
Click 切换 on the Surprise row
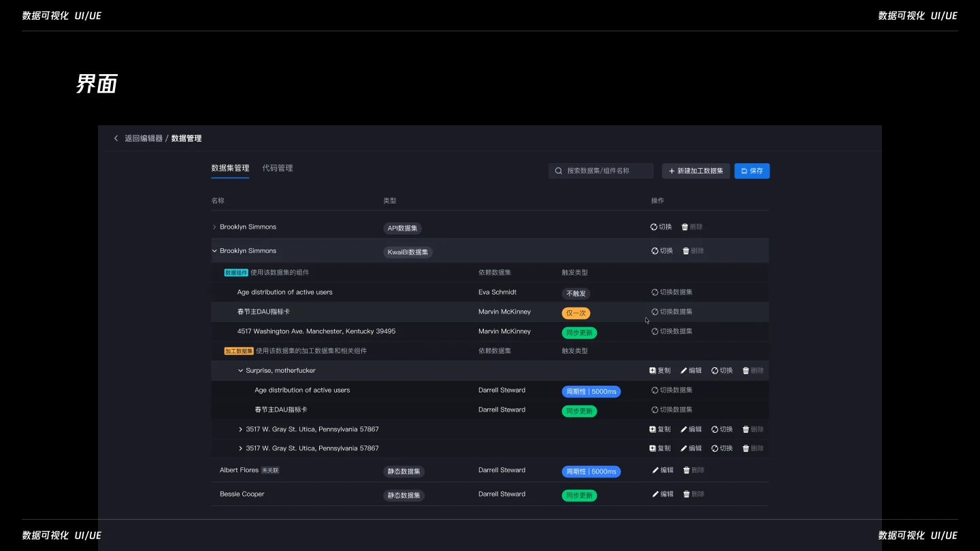(722, 371)
